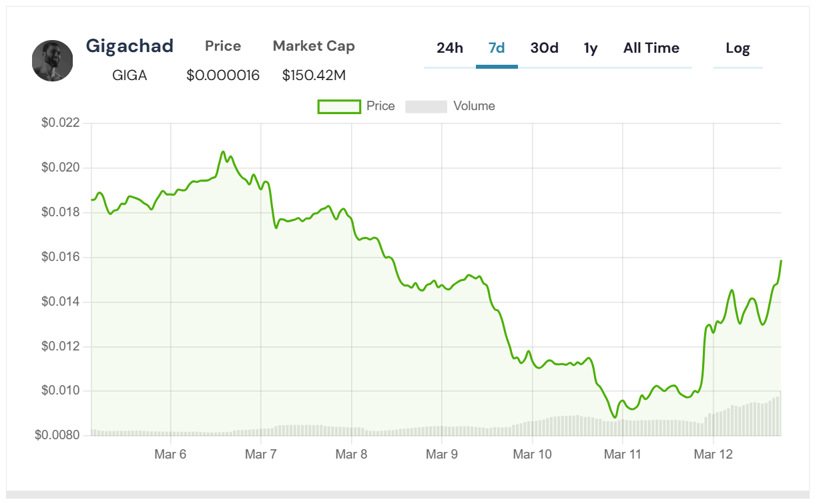This screenshot has width=817, height=504.
Task: Click the Mar 11 x-axis label
Action: point(623,455)
